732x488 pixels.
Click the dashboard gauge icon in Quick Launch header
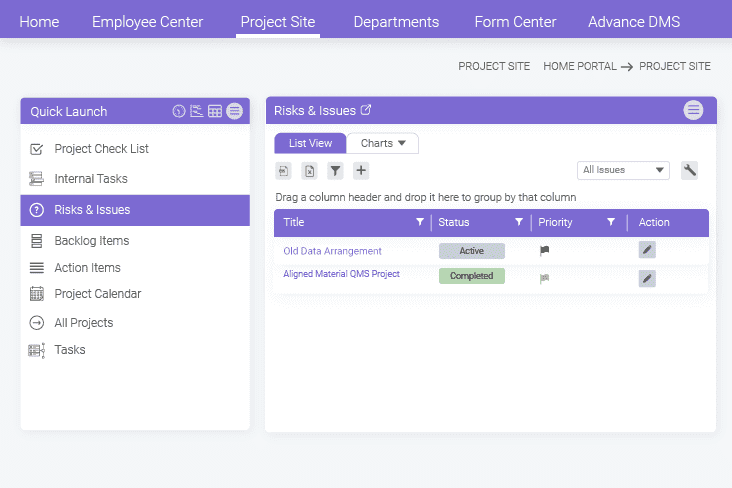coord(179,111)
